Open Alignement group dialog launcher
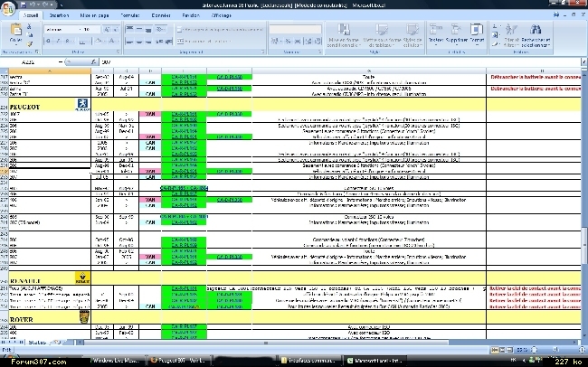The image size is (588, 367). tap(263, 52)
